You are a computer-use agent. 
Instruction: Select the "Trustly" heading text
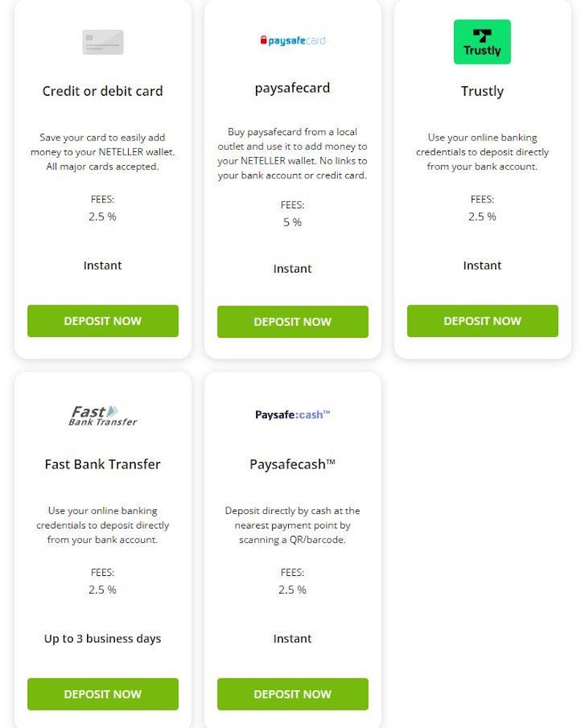pyautogui.click(x=482, y=91)
